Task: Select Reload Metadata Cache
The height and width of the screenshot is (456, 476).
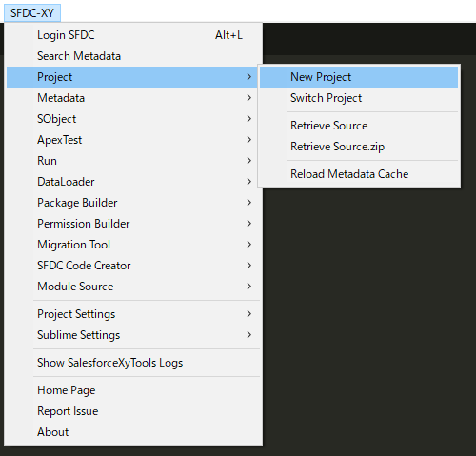Action: pos(359,174)
